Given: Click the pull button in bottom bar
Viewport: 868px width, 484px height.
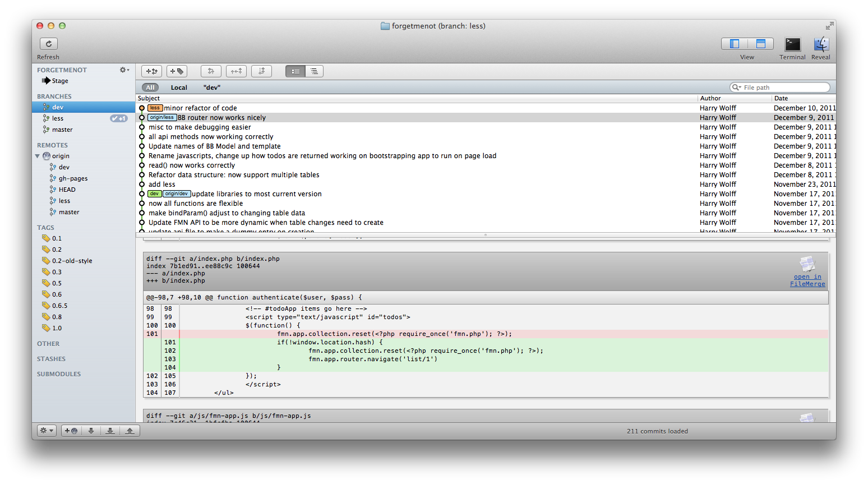Looking at the screenshot, I should coord(110,431).
